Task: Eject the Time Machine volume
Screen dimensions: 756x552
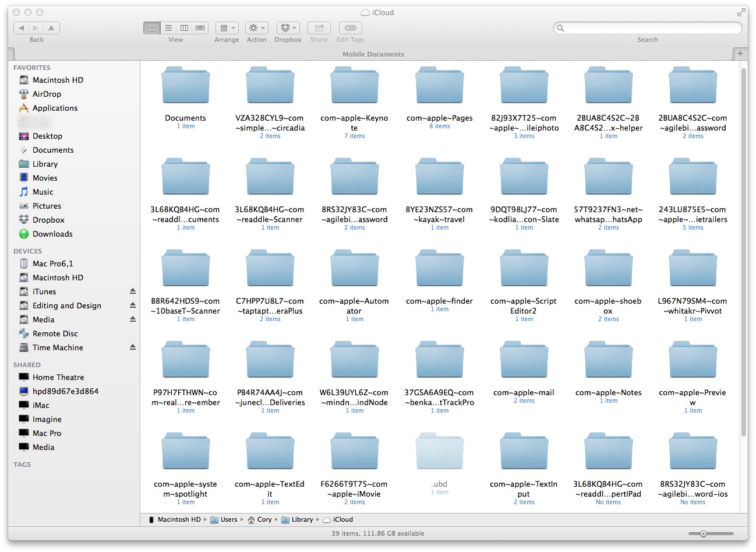Action: pos(133,347)
